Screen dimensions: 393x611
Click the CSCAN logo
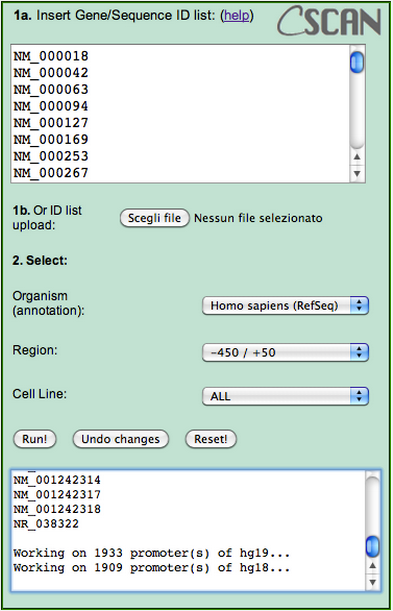[x=329, y=21]
